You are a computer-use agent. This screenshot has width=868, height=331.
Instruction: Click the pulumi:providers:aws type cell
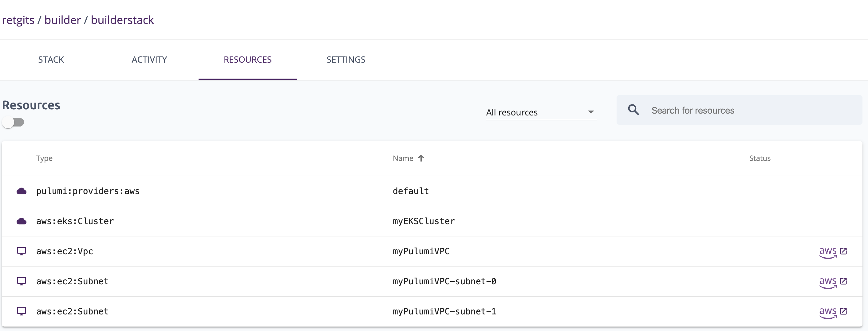click(x=88, y=191)
